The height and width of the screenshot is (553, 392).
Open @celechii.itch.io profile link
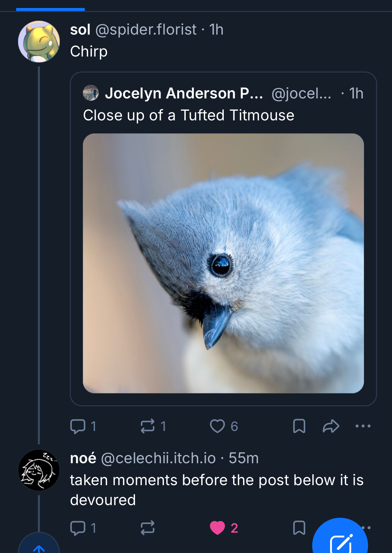(158, 458)
